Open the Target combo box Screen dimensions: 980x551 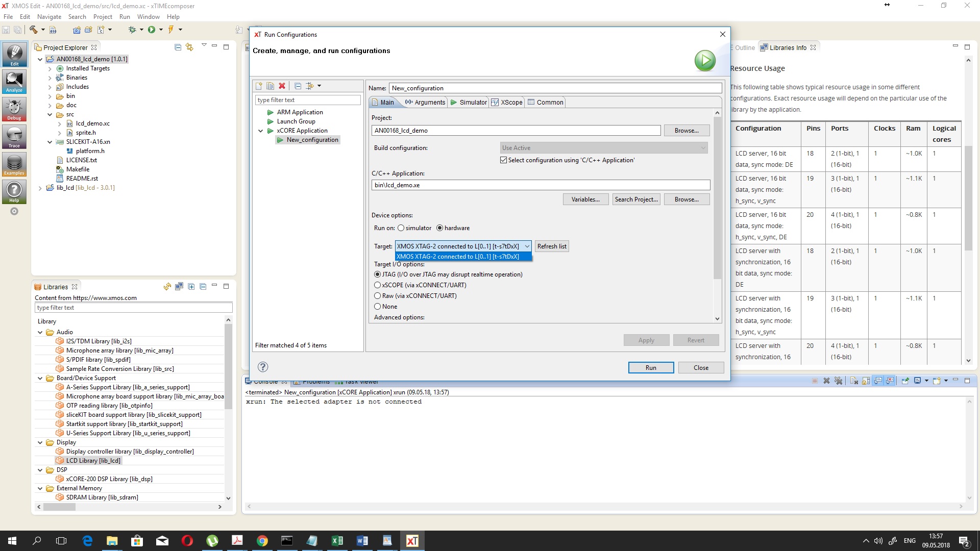(463, 246)
